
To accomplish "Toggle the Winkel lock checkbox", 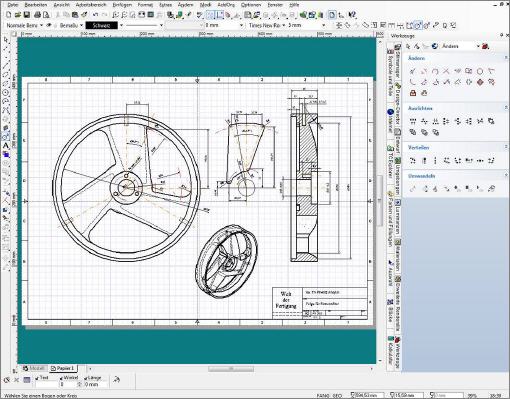I will [x=61, y=378].
